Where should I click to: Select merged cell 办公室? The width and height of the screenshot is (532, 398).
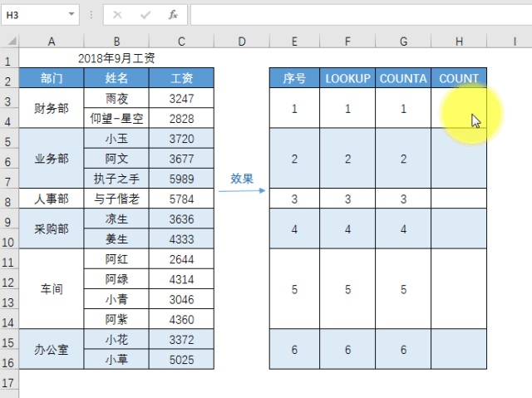coord(52,349)
